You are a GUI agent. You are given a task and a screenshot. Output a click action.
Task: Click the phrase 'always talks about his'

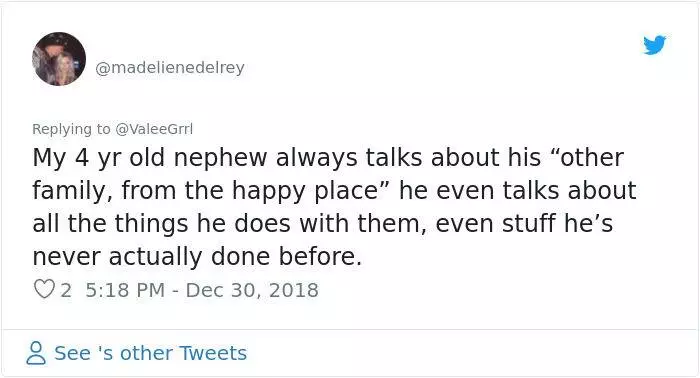coord(408,158)
